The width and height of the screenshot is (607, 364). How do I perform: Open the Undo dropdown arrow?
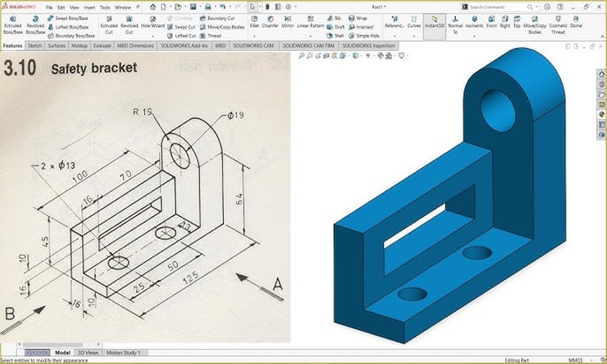pyautogui.click(x=229, y=7)
